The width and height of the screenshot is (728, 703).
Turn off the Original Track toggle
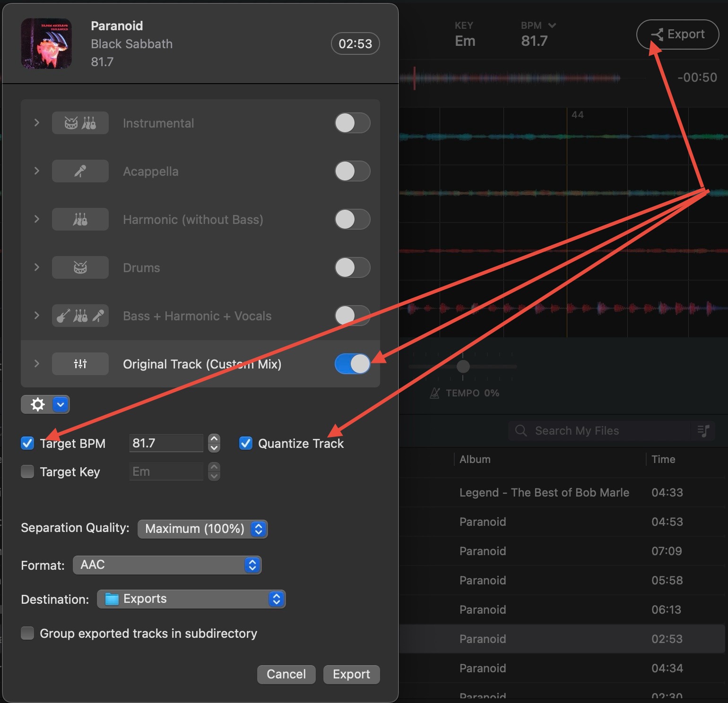pos(352,364)
